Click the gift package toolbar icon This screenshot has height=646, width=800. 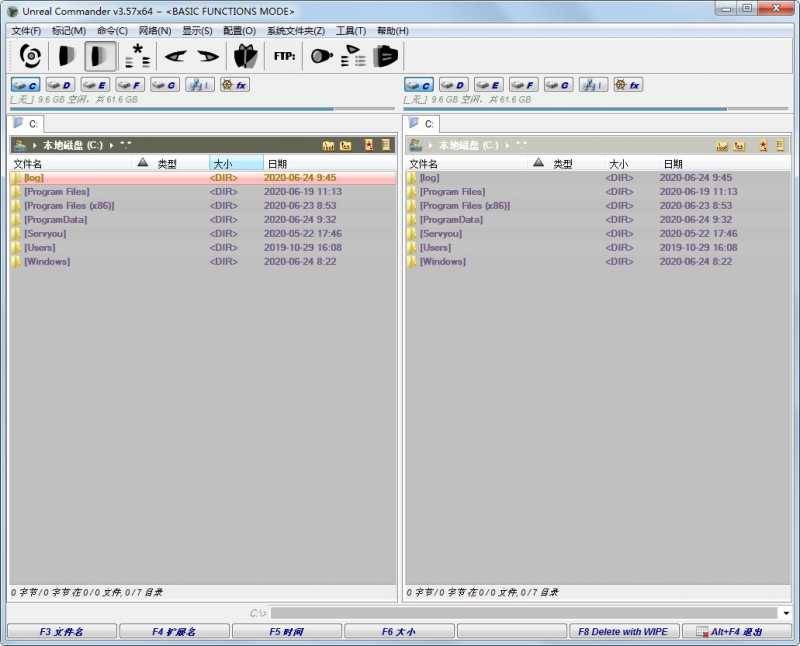click(246, 56)
